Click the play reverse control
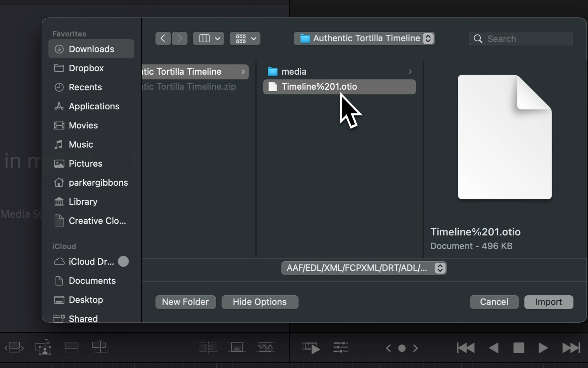Screen dimensions: 588x368 [494, 348]
